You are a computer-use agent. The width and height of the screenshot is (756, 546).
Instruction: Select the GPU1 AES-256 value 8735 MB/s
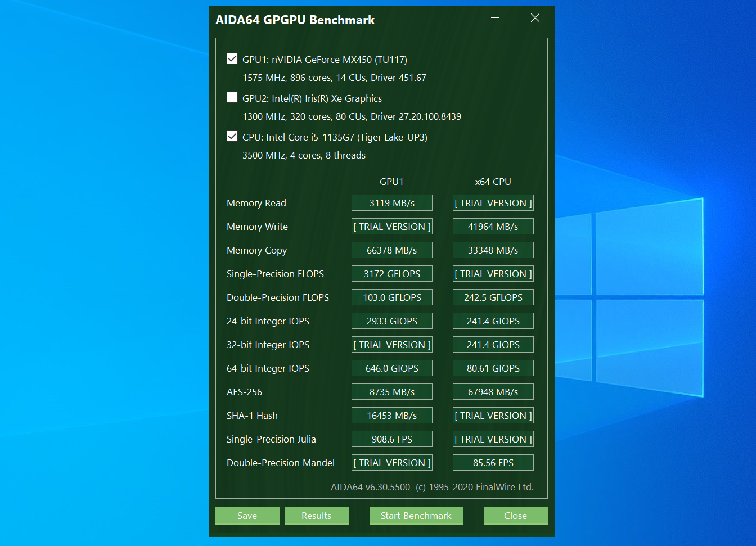(x=392, y=392)
